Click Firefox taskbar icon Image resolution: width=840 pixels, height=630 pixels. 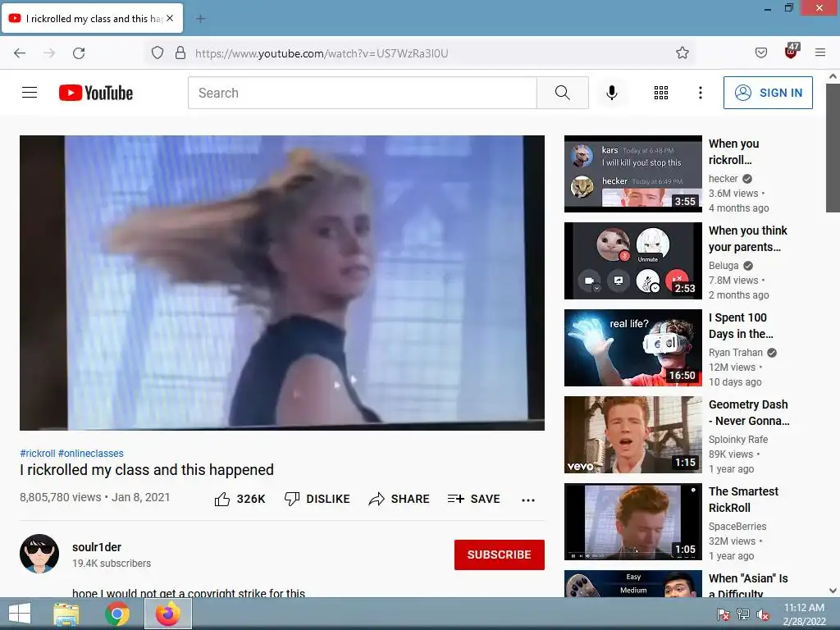(x=168, y=614)
